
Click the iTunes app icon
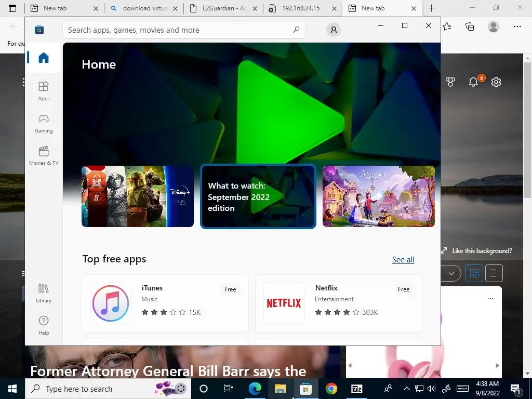(x=111, y=303)
